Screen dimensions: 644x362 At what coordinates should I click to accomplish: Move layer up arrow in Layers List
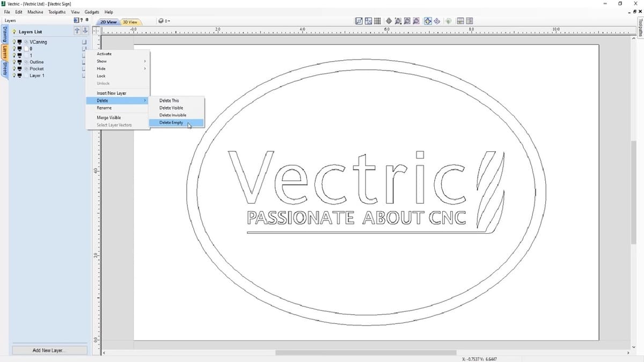[77, 31]
